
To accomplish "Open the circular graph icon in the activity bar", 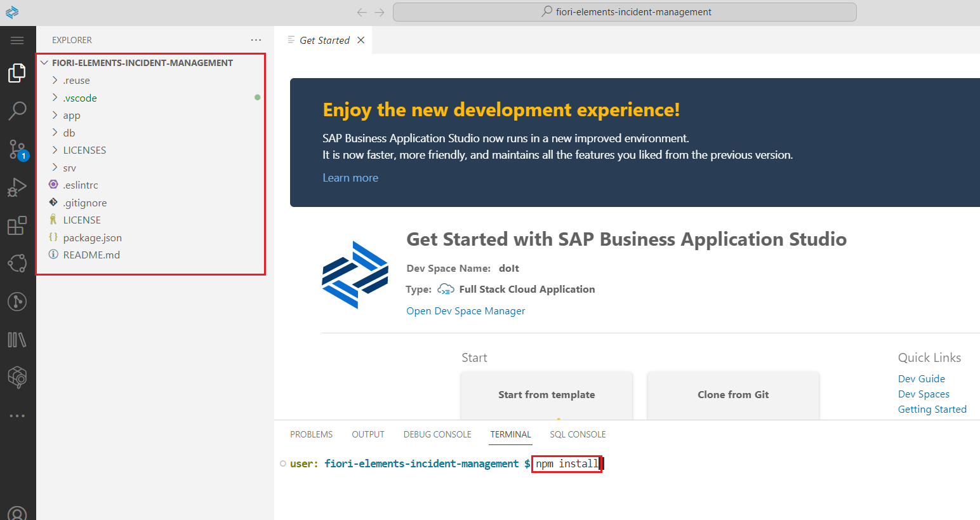I will (x=17, y=263).
